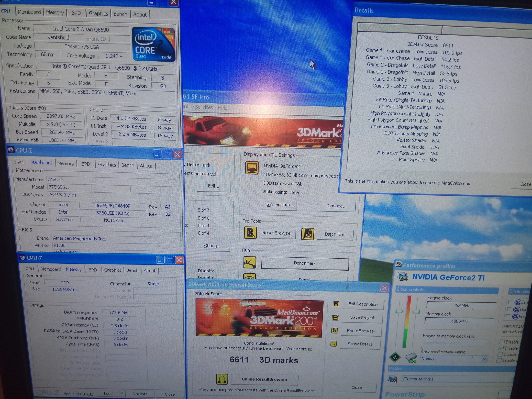The height and width of the screenshot is (399, 532).
Task: Uncheck the checked Disable checkbox in Driver options
Action: 501,348
